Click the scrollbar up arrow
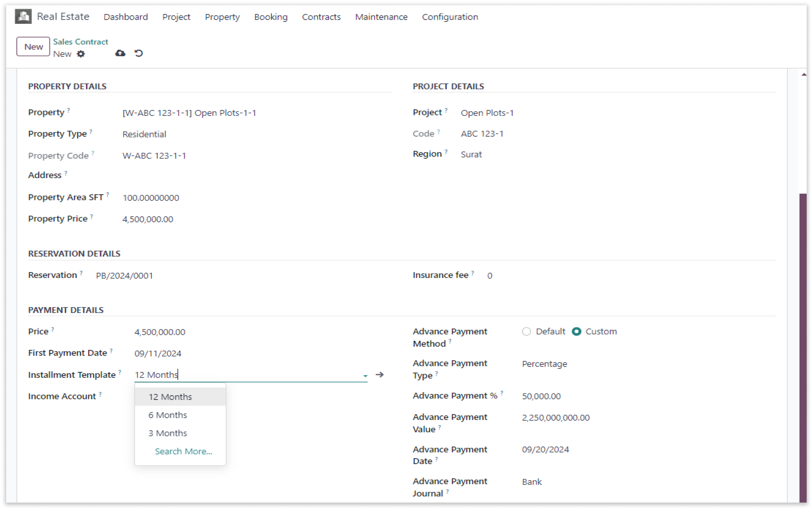 coord(804,74)
